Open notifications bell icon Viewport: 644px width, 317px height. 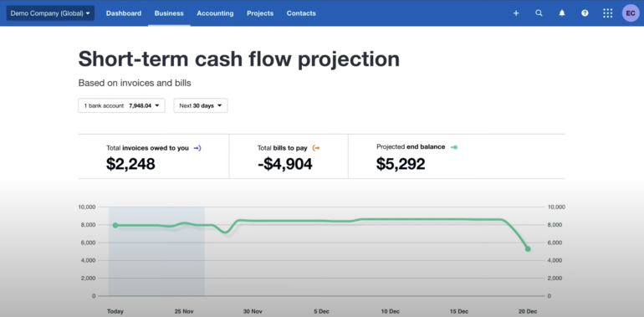562,13
